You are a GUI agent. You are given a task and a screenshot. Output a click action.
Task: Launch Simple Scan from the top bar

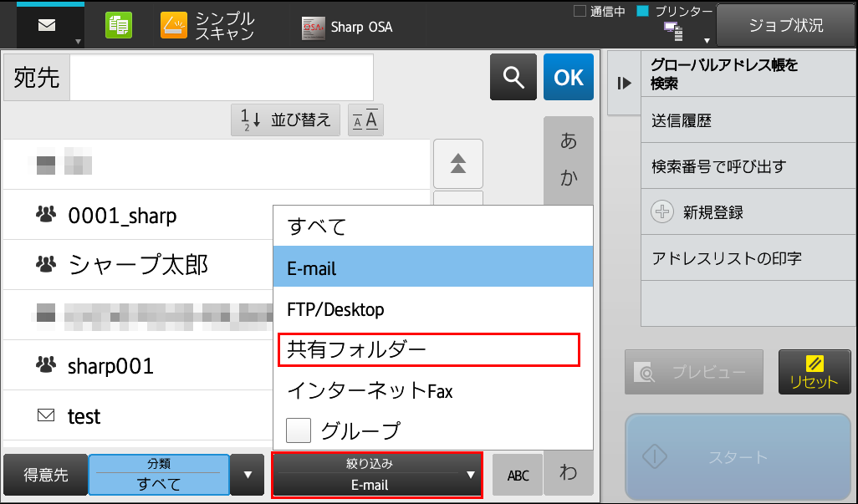click(x=208, y=26)
